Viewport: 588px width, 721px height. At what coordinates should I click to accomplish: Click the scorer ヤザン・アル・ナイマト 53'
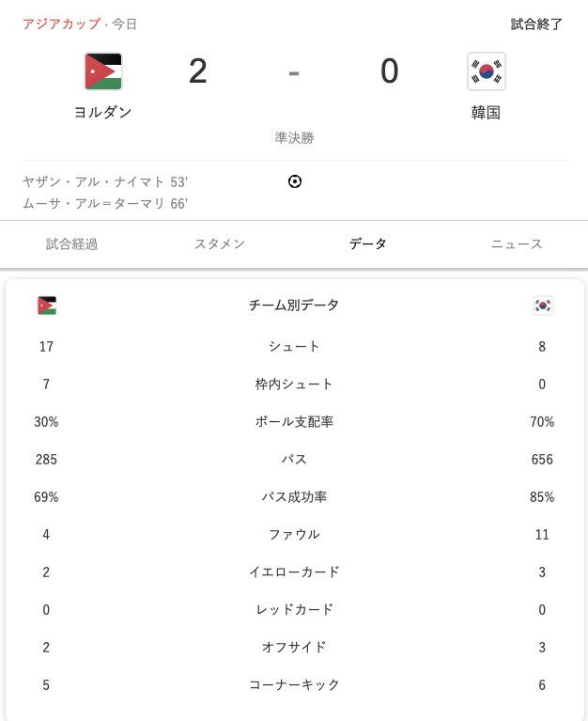(x=105, y=182)
